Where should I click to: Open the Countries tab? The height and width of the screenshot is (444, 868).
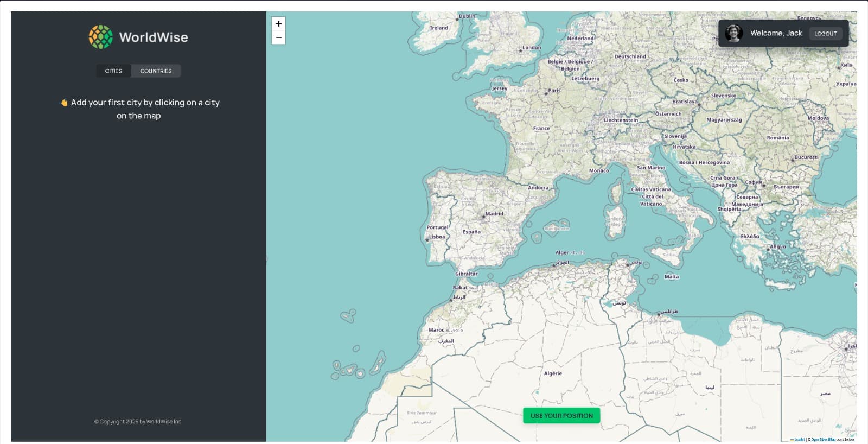point(156,71)
